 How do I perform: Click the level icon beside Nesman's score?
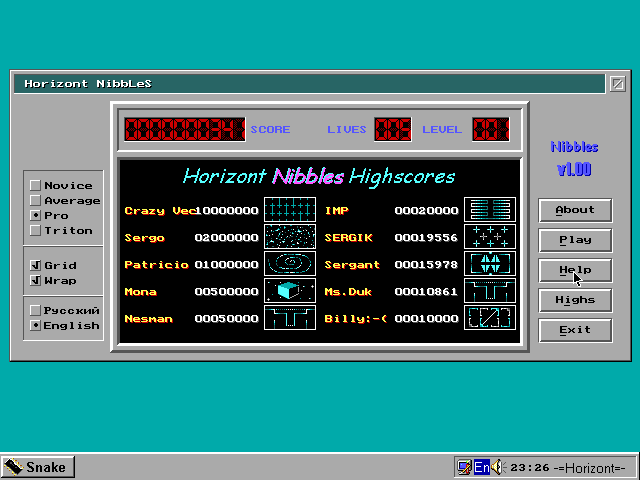click(x=289, y=318)
